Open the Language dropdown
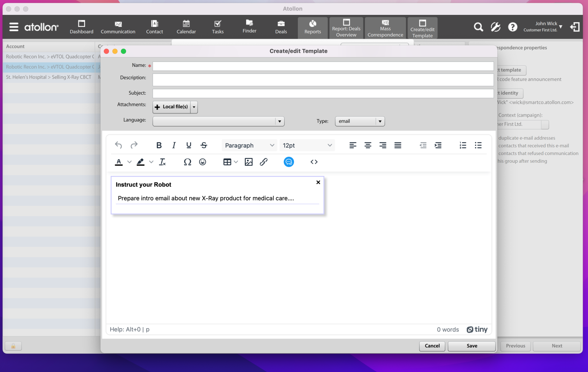Screen dimensions: 588x372 [x=218, y=121]
